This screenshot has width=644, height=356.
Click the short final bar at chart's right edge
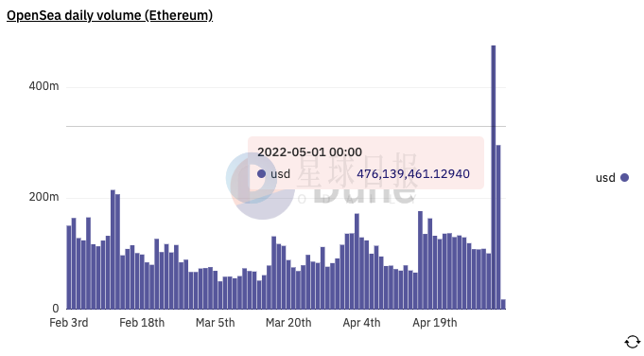coord(503,304)
